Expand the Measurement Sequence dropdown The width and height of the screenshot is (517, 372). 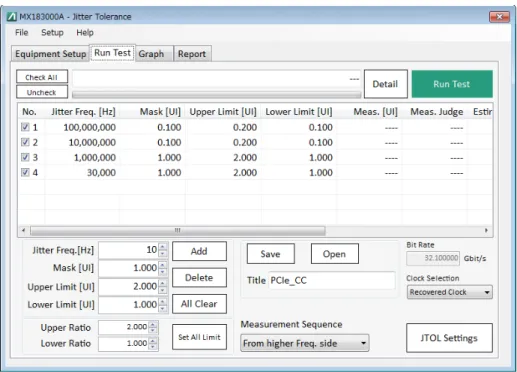point(304,343)
